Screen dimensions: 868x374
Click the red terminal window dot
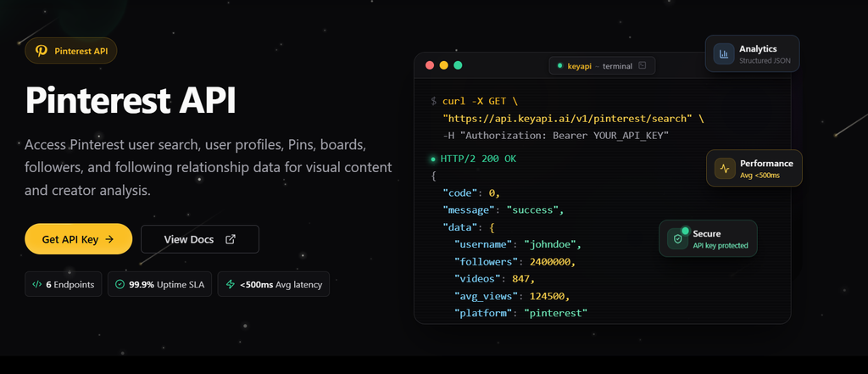[430, 64]
